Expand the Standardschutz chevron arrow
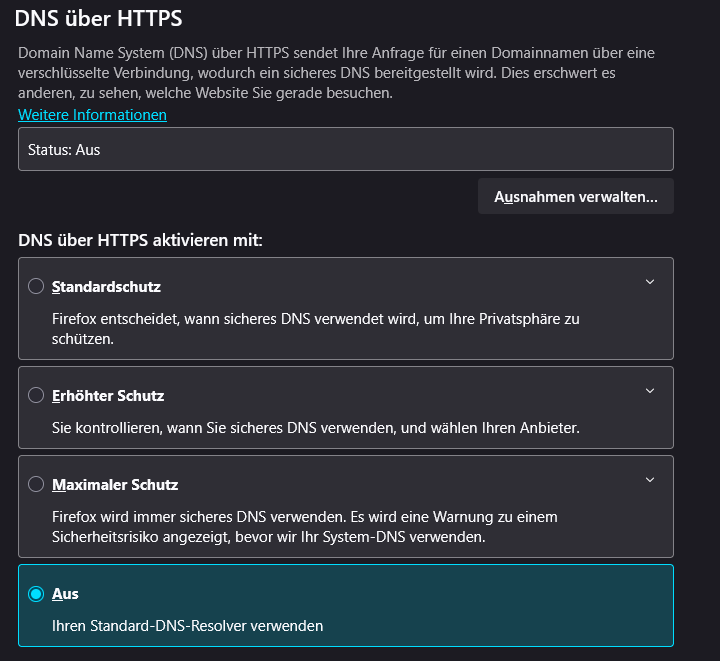Image resolution: width=720 pixels, height=661 pixels. 650,282
